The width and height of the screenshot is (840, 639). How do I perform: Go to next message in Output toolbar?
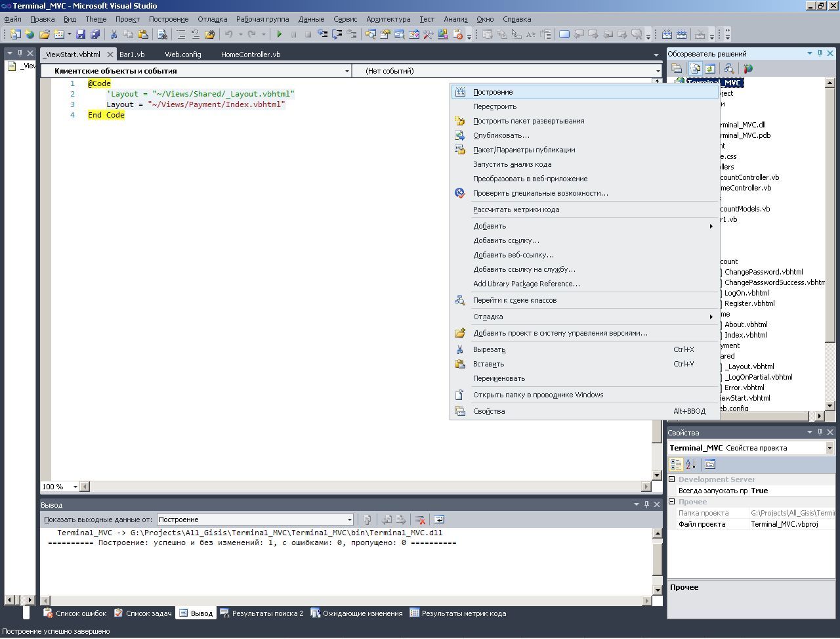(402, 519)
